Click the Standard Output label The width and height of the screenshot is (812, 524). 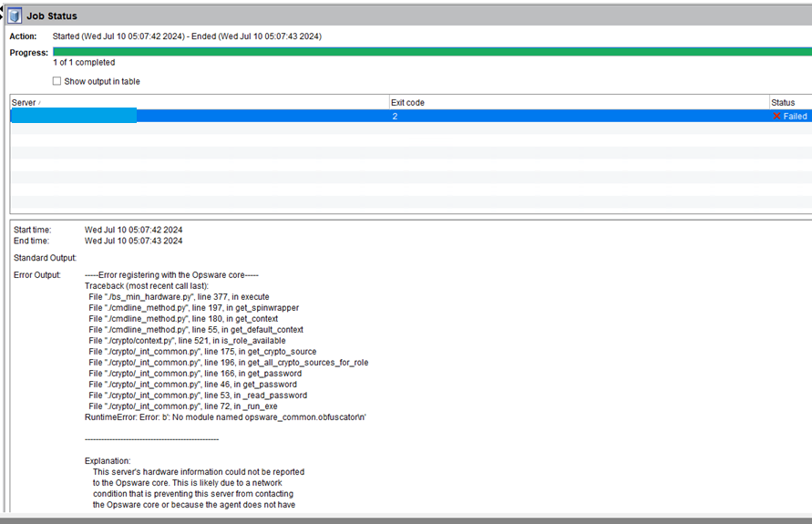[45, 258]
